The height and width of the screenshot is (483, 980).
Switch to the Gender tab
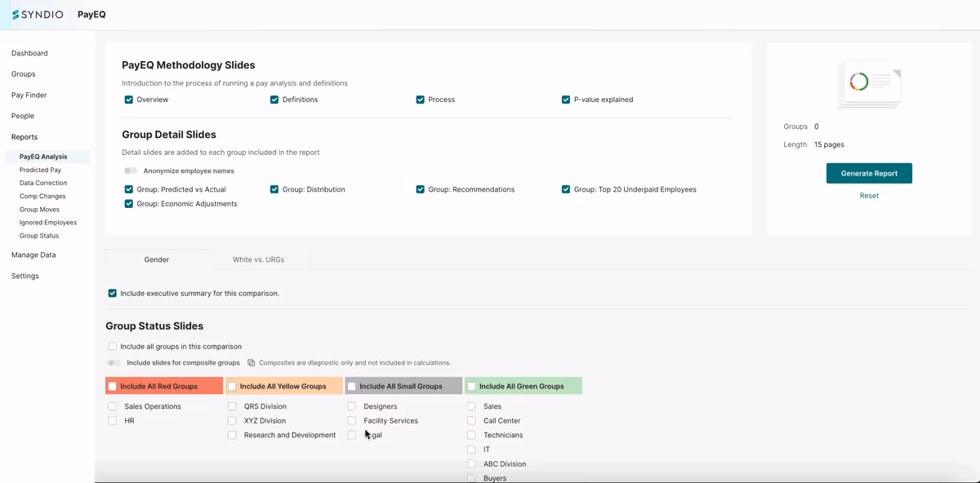157,259
